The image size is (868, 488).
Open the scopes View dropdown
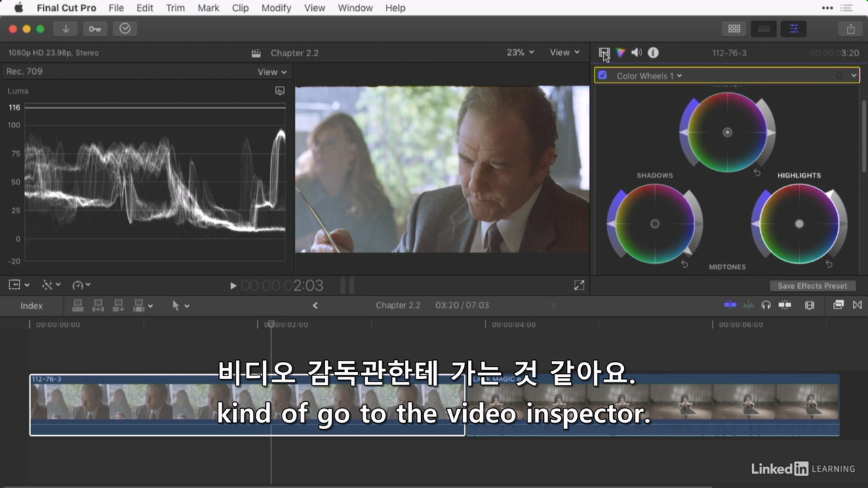[x=272, y=72]
